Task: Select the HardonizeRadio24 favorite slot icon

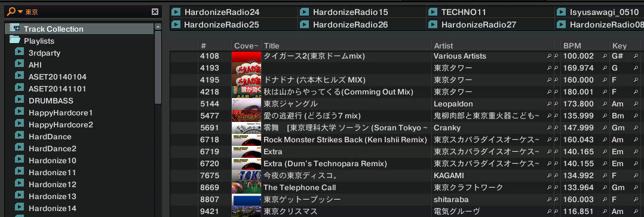Action: (x=176, y=12)
